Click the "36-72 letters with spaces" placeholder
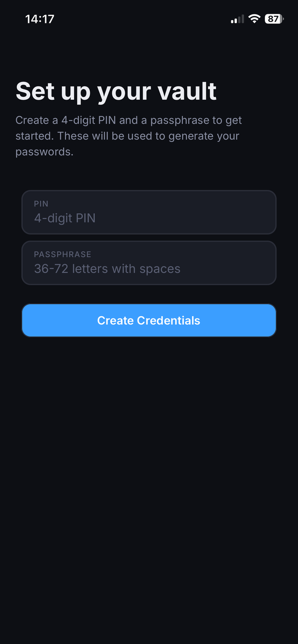 pos(107,269)
